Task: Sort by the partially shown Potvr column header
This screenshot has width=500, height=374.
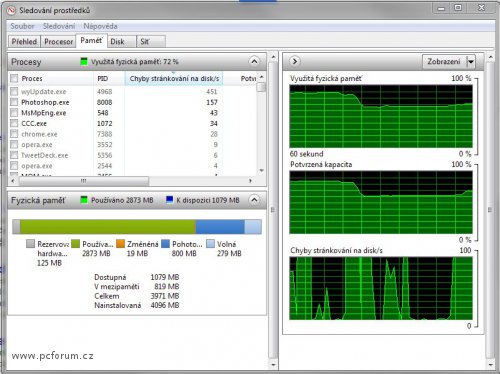Action: coord(248,79)
